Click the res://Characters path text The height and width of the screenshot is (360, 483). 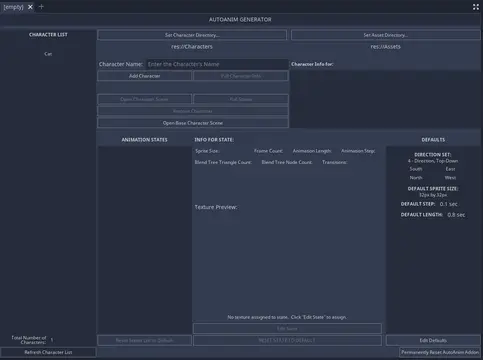click(192, 47)
